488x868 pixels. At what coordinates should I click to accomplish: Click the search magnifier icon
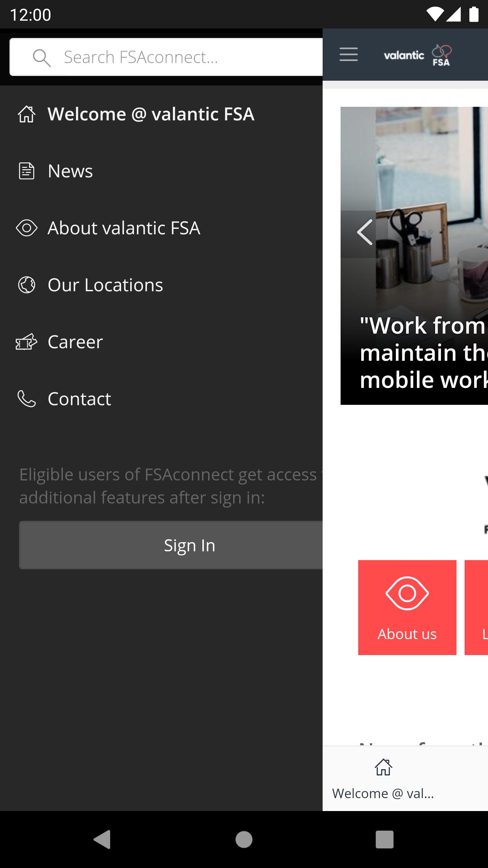click(x=42, y=58)
